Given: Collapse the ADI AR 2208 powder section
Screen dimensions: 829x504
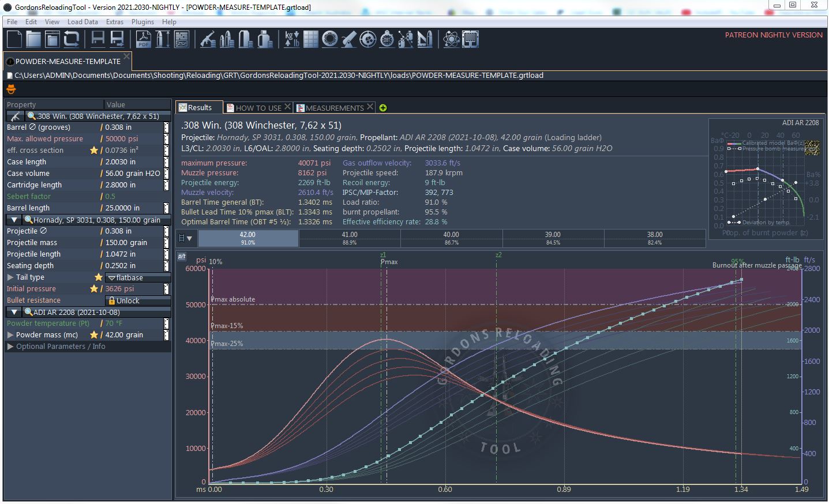Looking at the screenshot, I should click(14, 312).
